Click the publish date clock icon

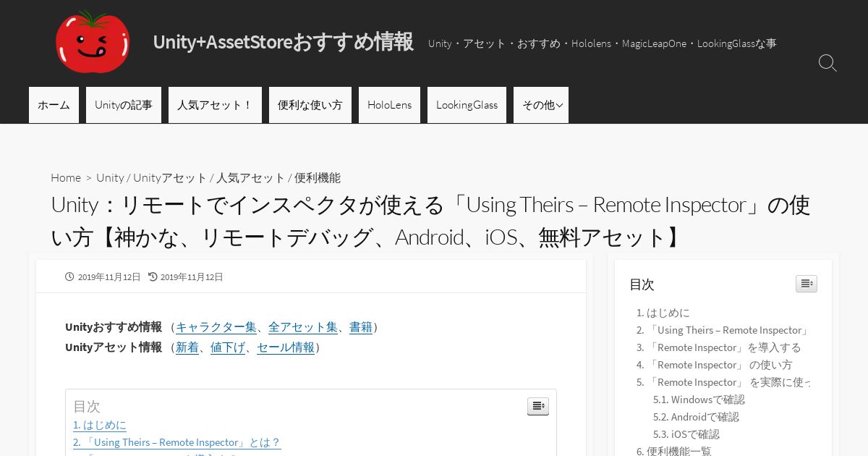tap(69, 276)
